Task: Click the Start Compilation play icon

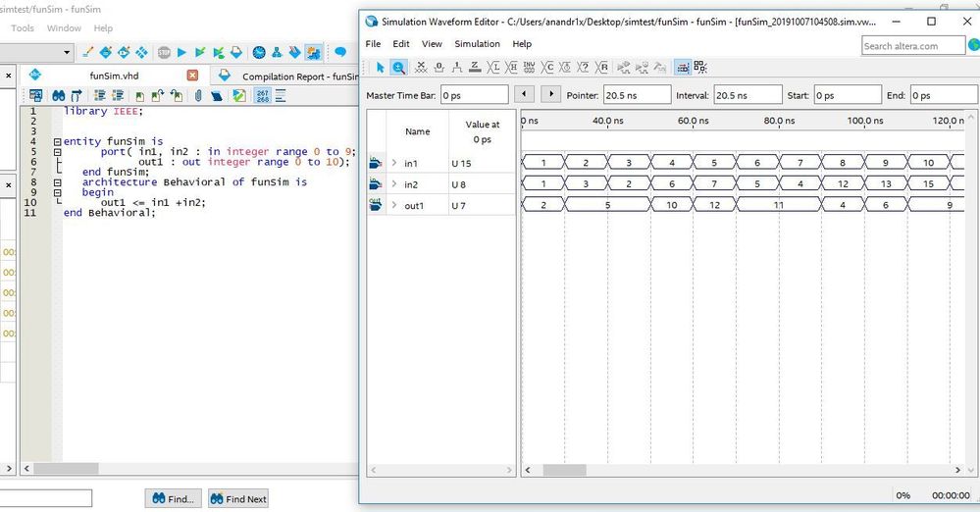Action: (x=181, y=52)
